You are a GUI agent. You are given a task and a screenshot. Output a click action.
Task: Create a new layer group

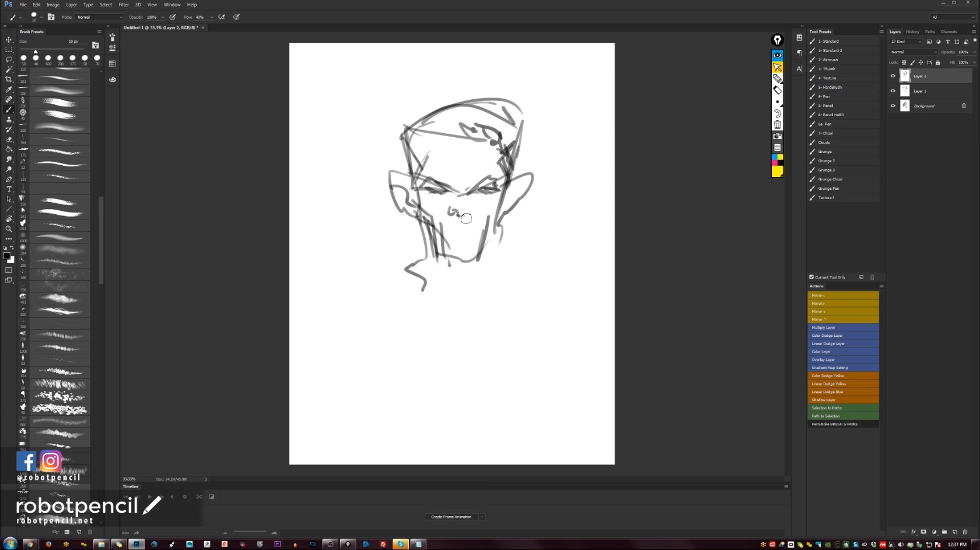click(x=944, y=532)
